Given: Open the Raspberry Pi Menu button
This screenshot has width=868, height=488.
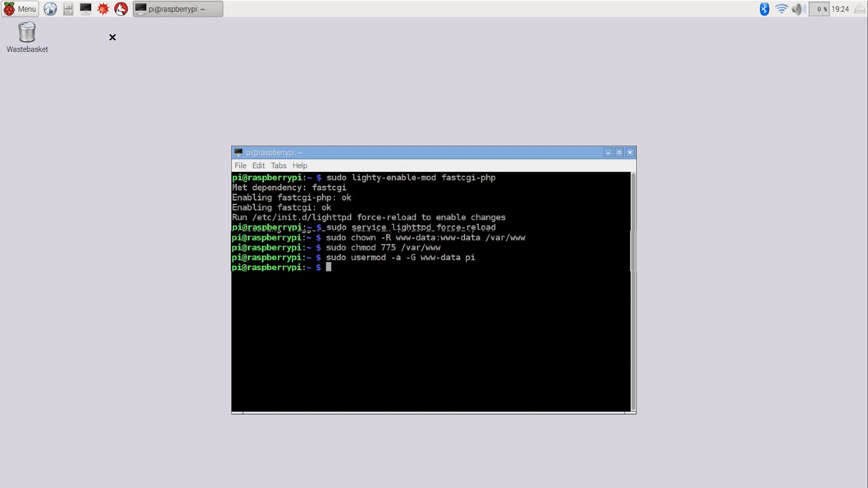Looking at the screenshot, I should coord(20,9).
